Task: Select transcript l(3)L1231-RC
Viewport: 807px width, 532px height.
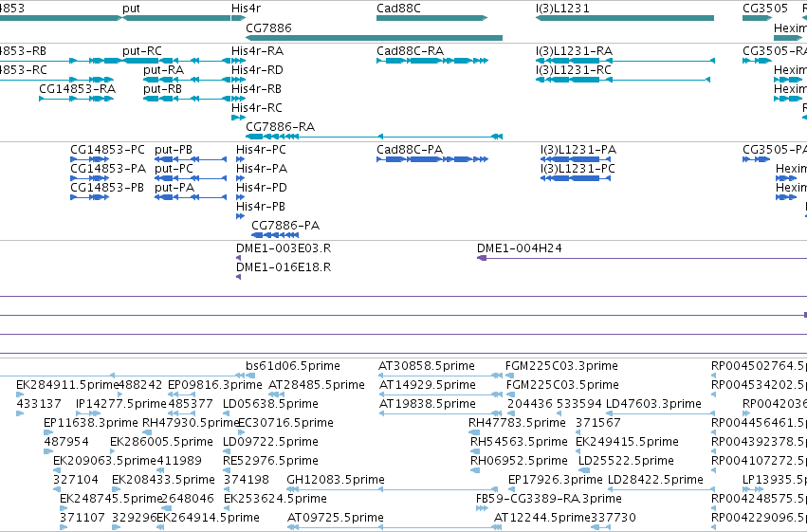Action: click(623, 80)
